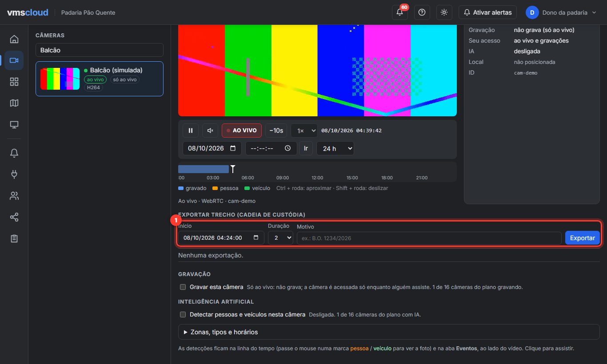Click the live video feed
This screenshot has width=607, height=364.
click(317, 70)
